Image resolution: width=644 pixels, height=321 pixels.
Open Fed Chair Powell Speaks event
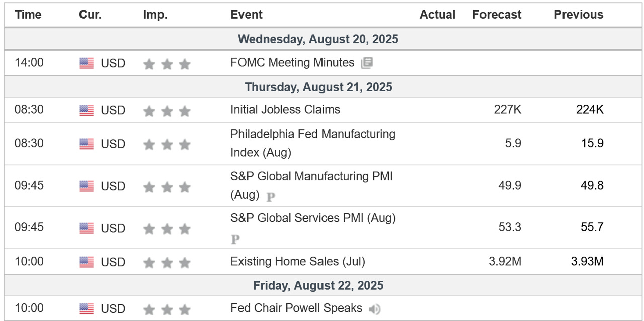pyautogui.click(x=296, y=308)
